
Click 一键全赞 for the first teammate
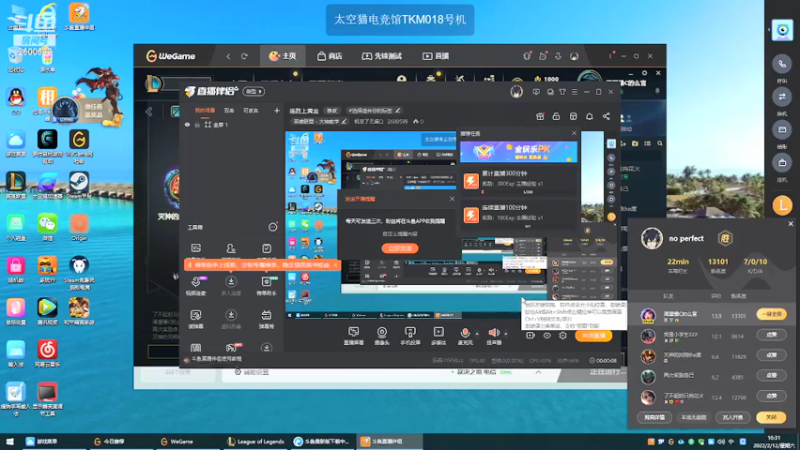(771, 314)
